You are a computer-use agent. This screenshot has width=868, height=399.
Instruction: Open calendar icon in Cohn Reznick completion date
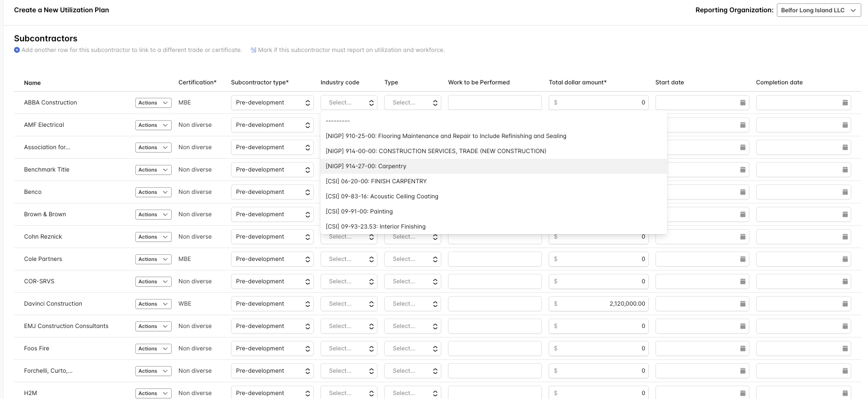click(x=845, y=237)
